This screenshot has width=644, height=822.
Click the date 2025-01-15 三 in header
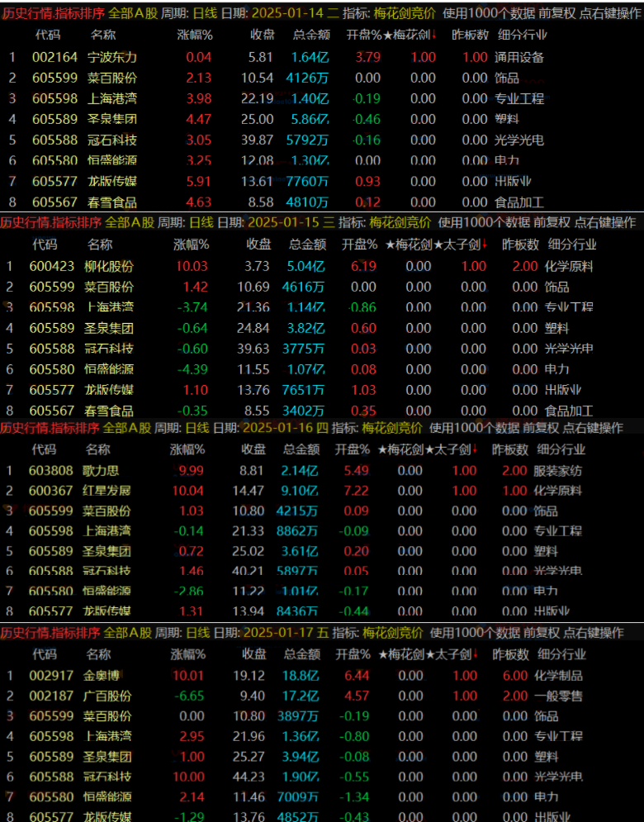coord(291,222)
